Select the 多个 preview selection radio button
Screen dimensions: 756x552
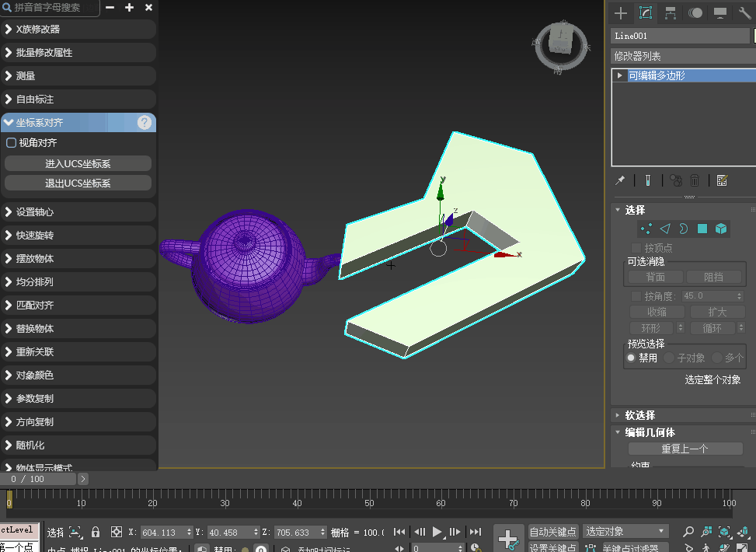click(x=717, y=358)
